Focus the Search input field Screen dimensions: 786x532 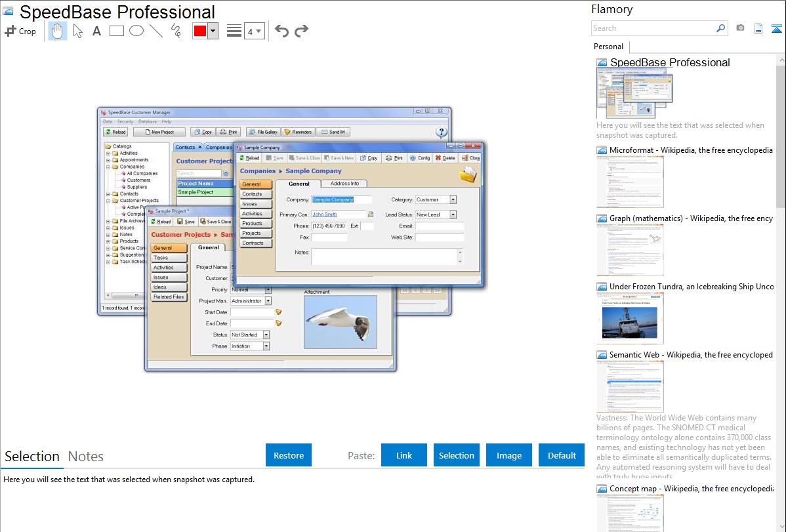click(x=653, y=28)
